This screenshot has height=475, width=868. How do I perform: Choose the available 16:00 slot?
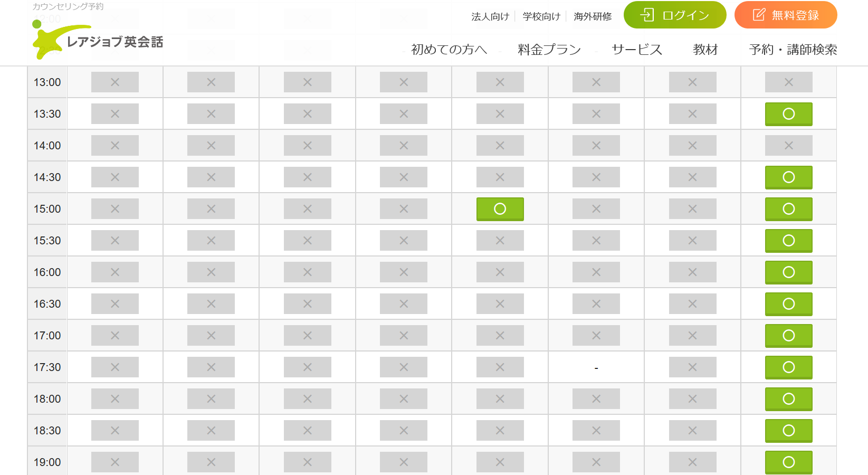[788, 272]
